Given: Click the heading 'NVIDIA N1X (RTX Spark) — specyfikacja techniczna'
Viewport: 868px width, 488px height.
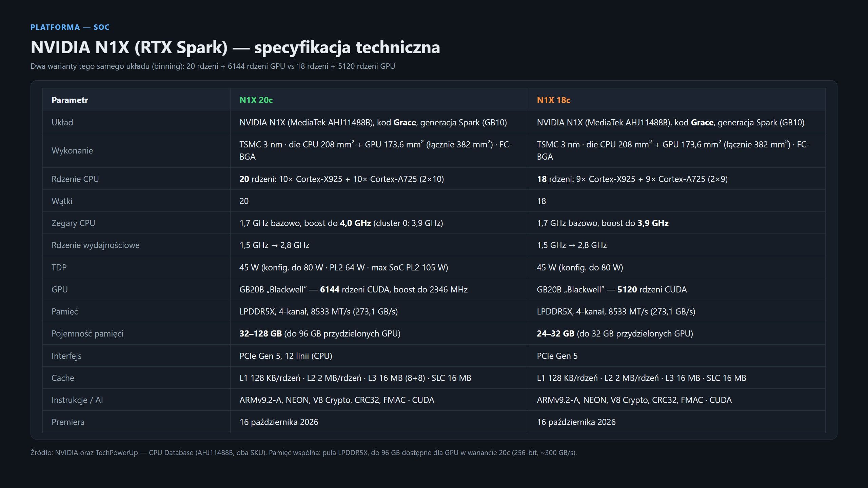Looking at the screenshot, I should click(235, 47).
